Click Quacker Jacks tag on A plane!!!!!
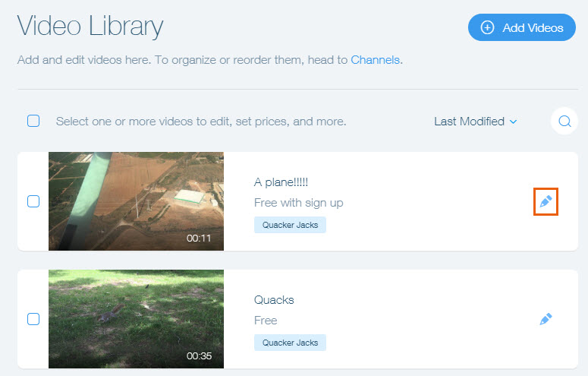This screenshot has height=376, width=588. tap(290, 225)
